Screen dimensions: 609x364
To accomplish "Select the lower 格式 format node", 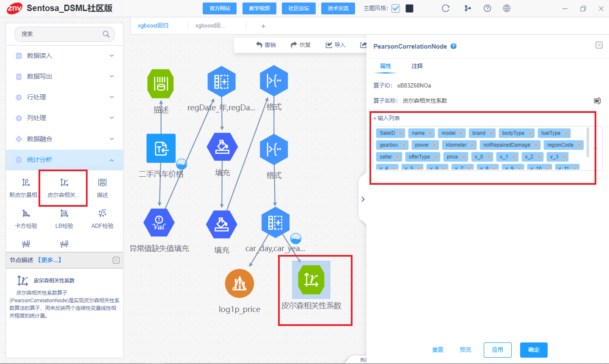I will 274,149.
